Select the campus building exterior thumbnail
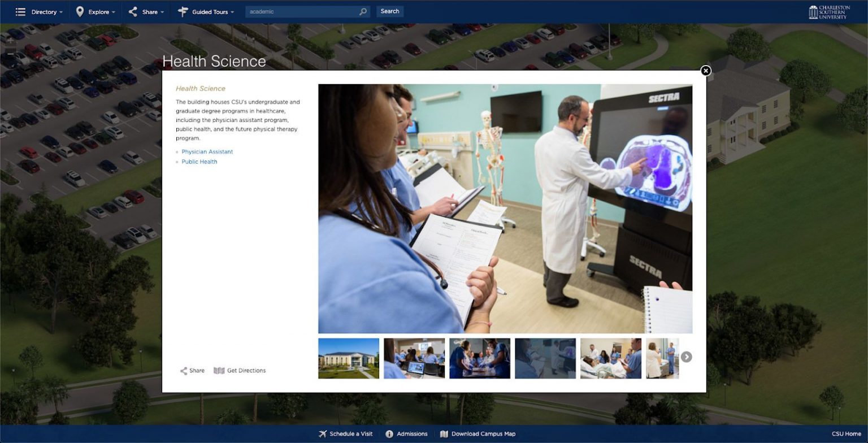This screenshot has width=868, height=443. [348, 358]
